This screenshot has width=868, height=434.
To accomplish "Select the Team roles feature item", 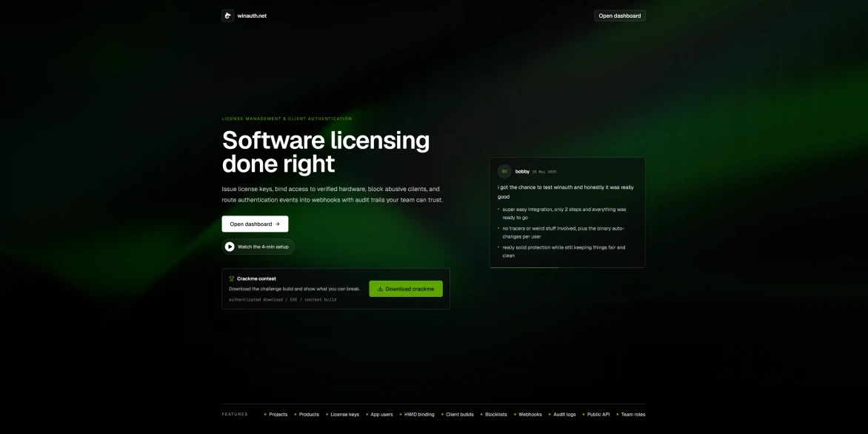I will (x=632, y=415).
